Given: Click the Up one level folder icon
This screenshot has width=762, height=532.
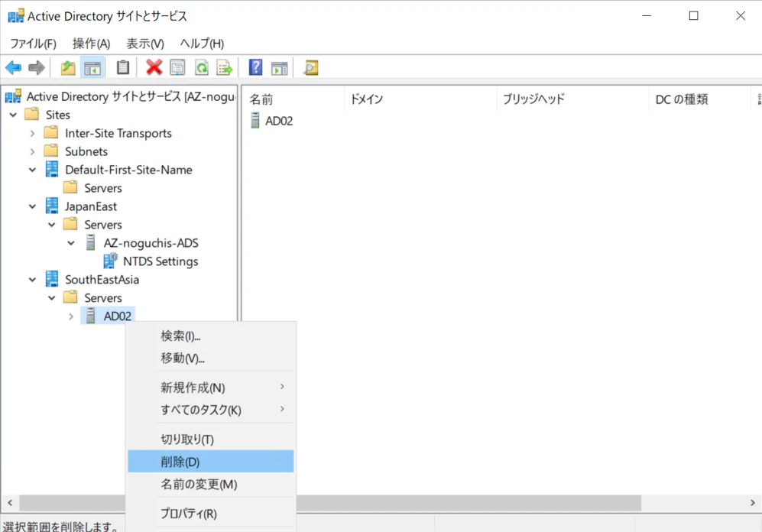Looking at the screenshot, I should coord(68,67).
